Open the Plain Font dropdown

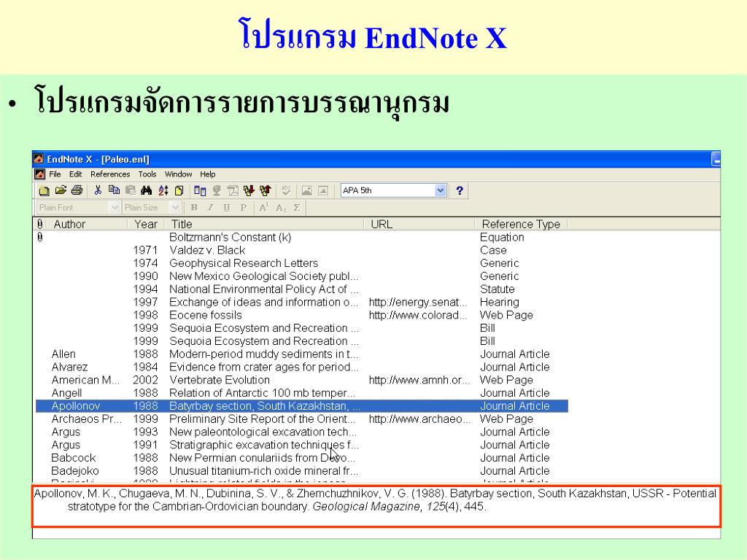tap(114, 208)
